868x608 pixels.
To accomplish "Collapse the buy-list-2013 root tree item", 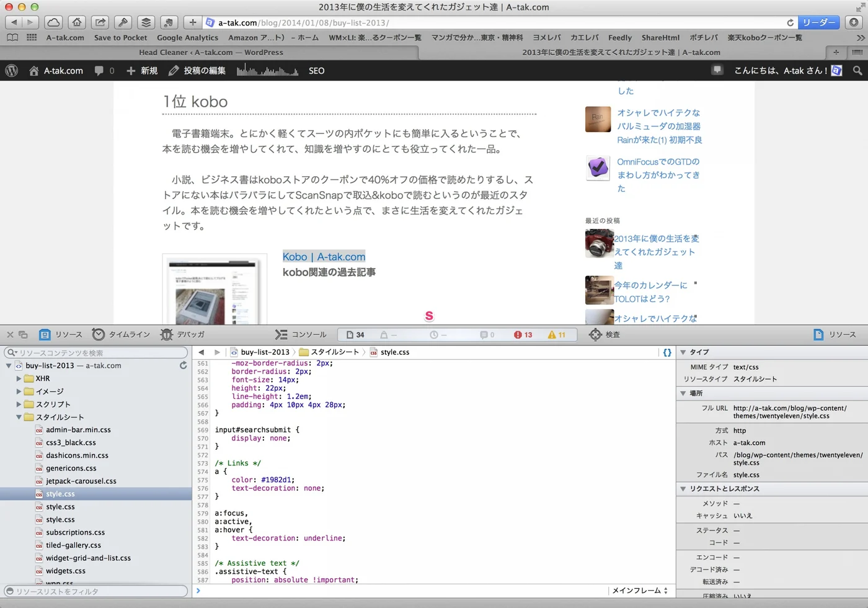I will [8, 366].
